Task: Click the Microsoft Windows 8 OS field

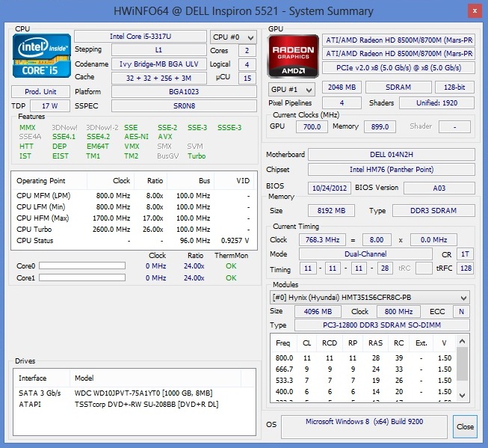Action: pos(364,426)
